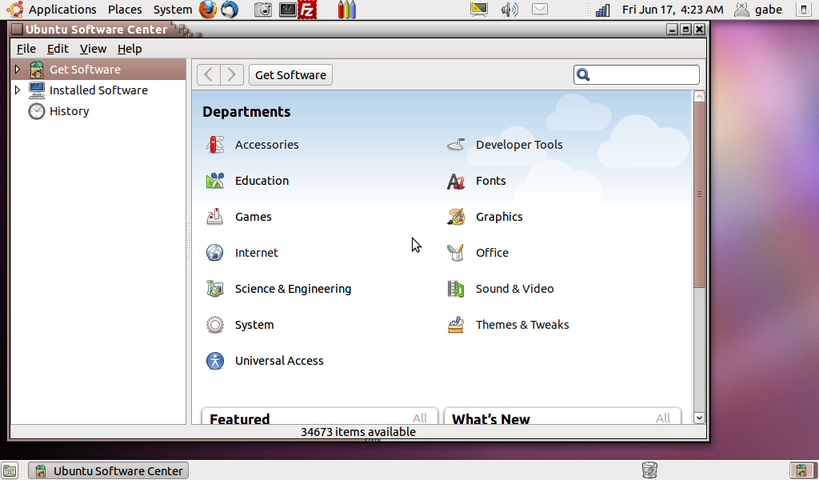
Task: Click the Get Software breadcrumb button
Action: tap(290, 75)
